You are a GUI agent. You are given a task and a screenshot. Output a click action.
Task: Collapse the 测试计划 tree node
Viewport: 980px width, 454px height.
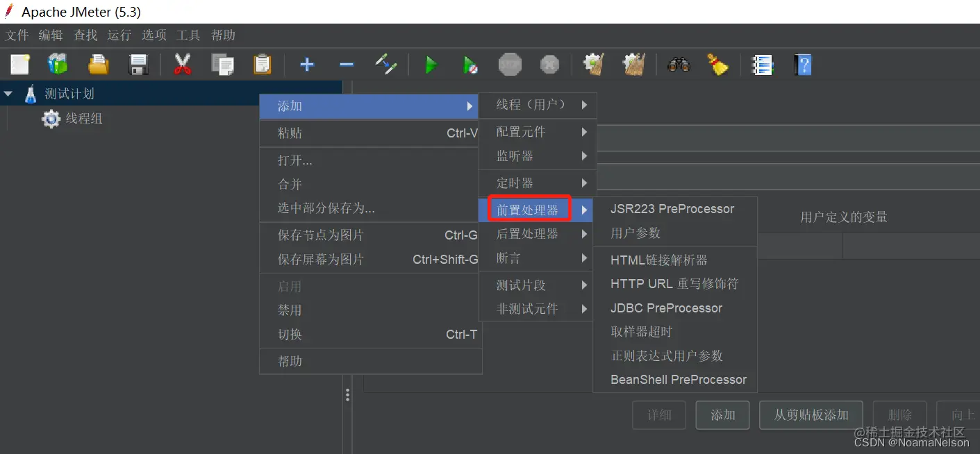point(8,93)
